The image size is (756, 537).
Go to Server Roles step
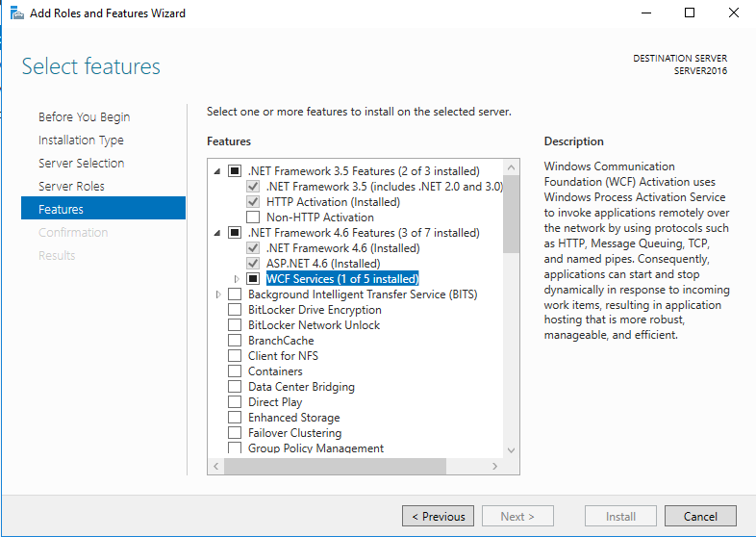tap(71, 186)
